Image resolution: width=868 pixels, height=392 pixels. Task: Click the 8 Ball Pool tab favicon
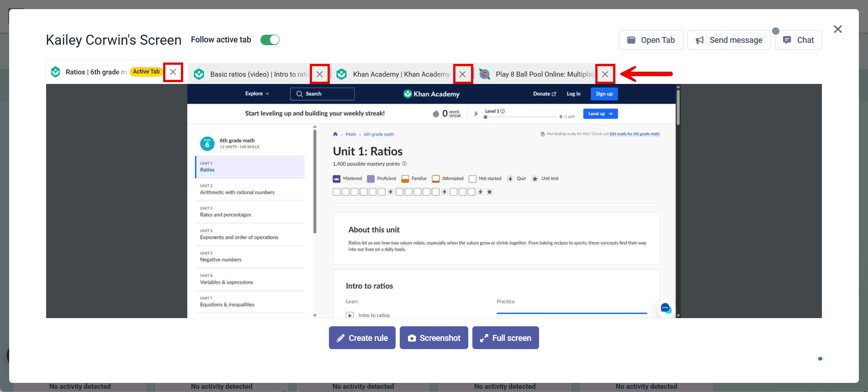485,74
